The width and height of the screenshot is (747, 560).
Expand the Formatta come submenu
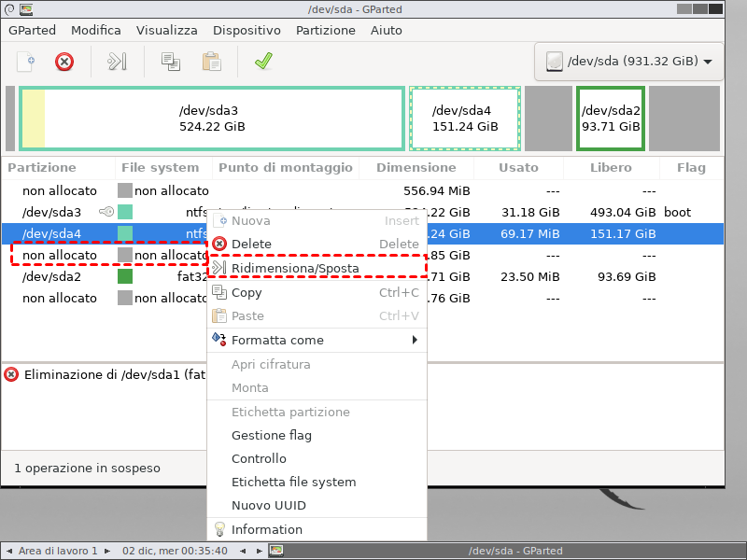[x=317, y=340]
